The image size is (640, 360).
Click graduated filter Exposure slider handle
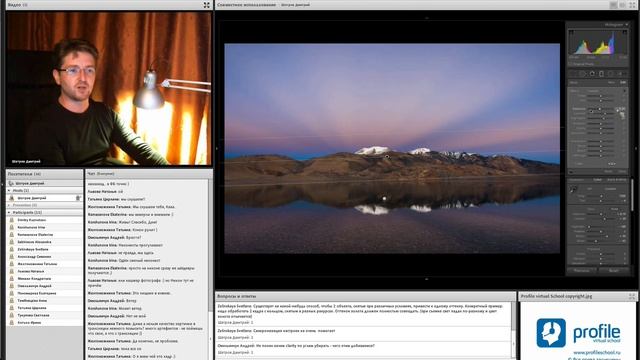(600, 109)
